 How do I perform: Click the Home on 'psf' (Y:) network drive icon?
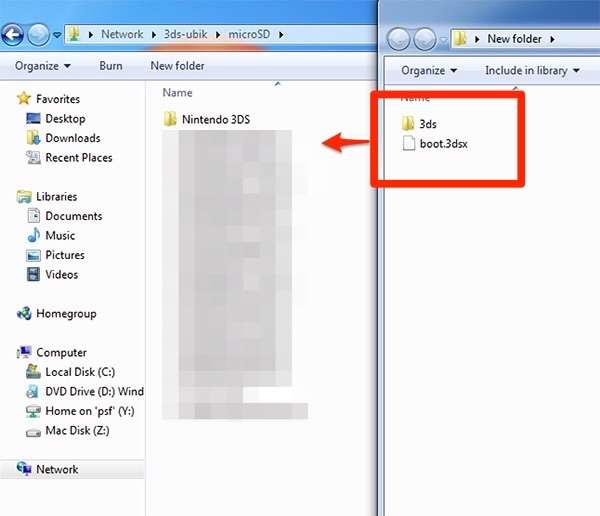(x=33, y=411)
